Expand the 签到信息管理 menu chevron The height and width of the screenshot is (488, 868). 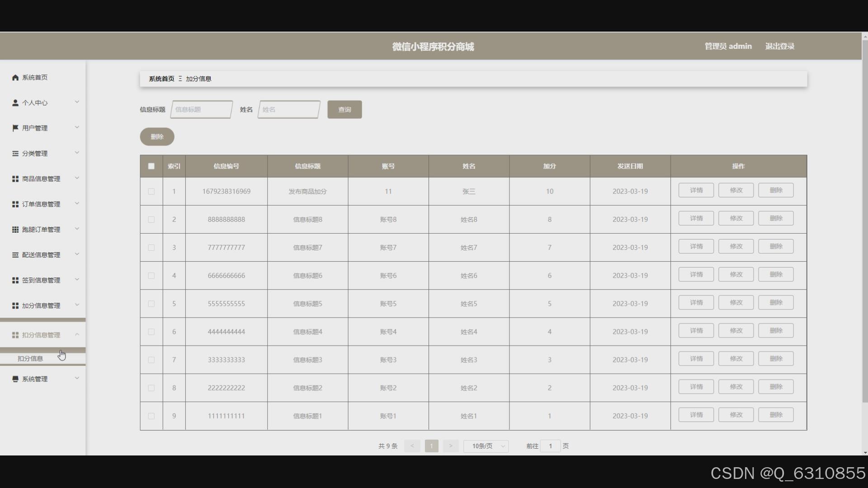(x=77, y=279)
